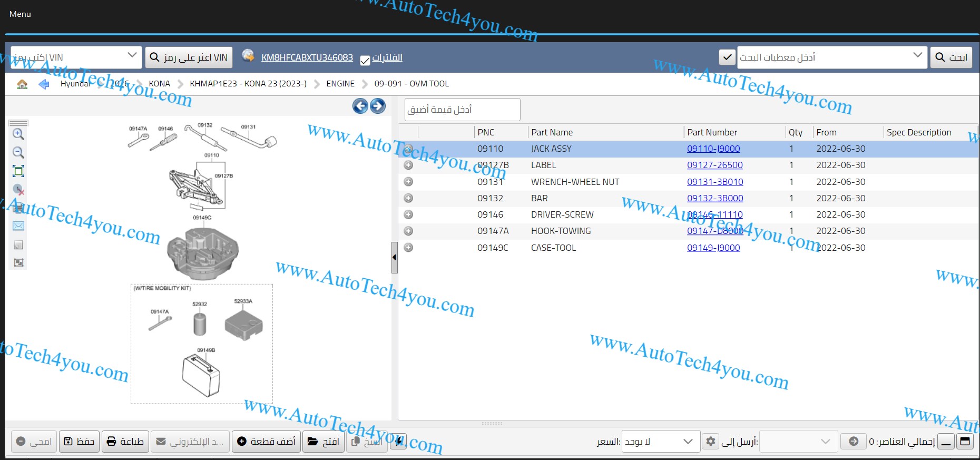The height and width of the screenshot is (460, 980).
Task: Toggle the checkbox beside the search parameters field
Action: [x=727, y=57]
